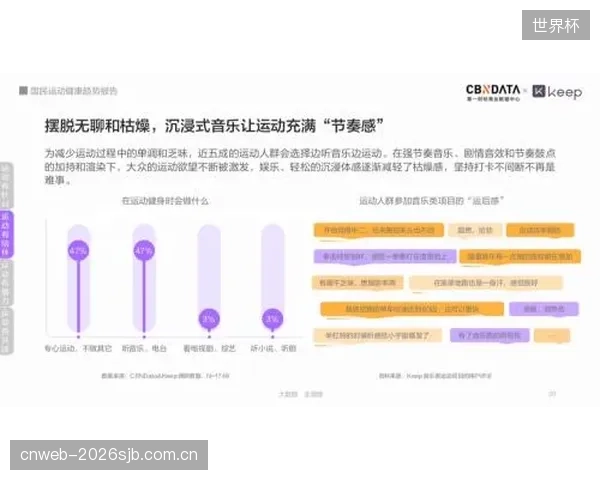Image resolution: width=600 pixels, height=480 pixels.
Task: Click the left source note mentioning CBNData&Keep
Action: click(165, 376)
